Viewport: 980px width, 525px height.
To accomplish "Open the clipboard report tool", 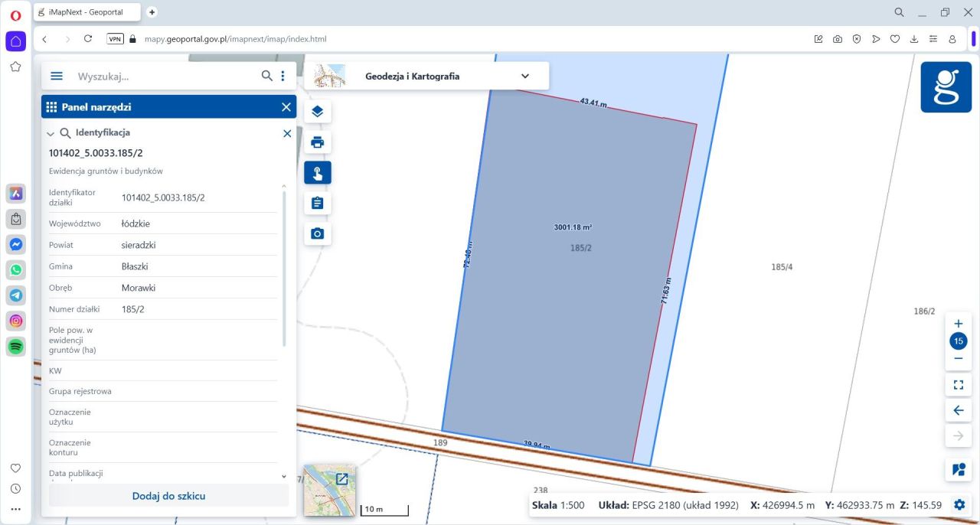I will click(x=318, y=204).
